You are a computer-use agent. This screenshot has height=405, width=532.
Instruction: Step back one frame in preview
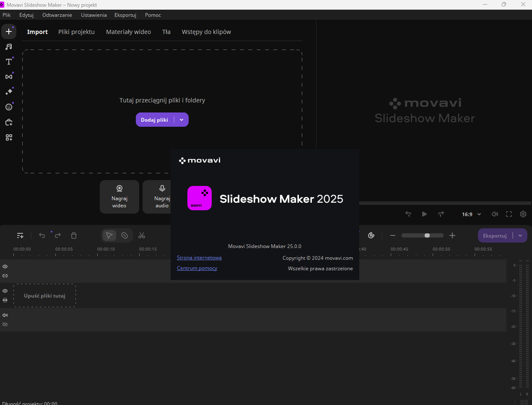pos(408,214)
